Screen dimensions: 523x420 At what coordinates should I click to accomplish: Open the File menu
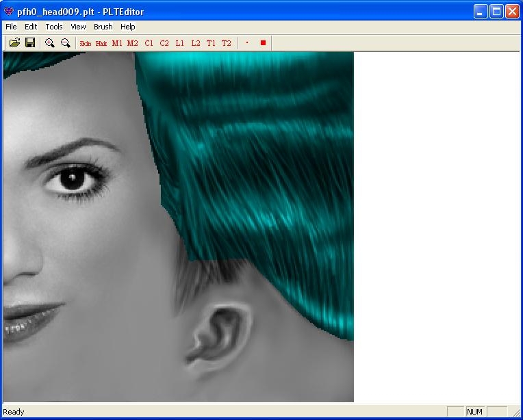[11, 27]
